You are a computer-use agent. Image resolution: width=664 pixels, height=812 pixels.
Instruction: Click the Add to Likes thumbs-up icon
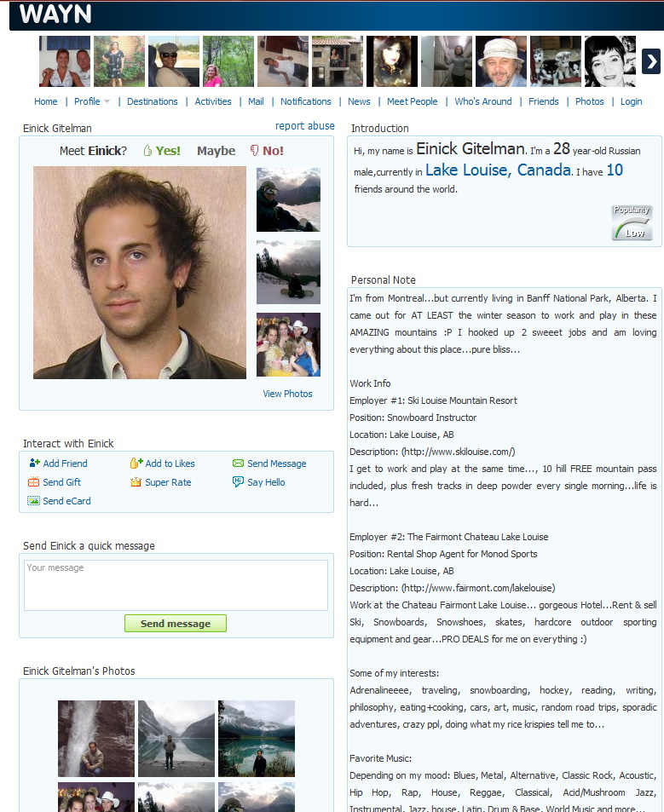(x=136, y=463)
